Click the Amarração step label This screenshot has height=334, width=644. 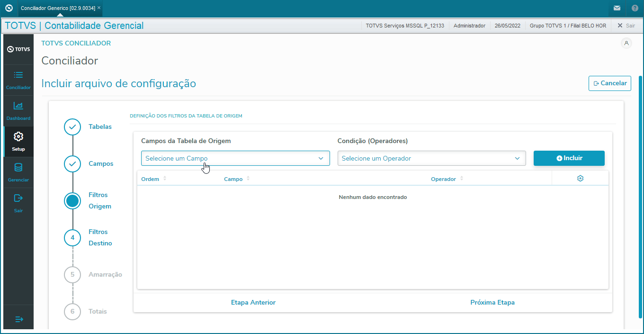click(105, 274)
